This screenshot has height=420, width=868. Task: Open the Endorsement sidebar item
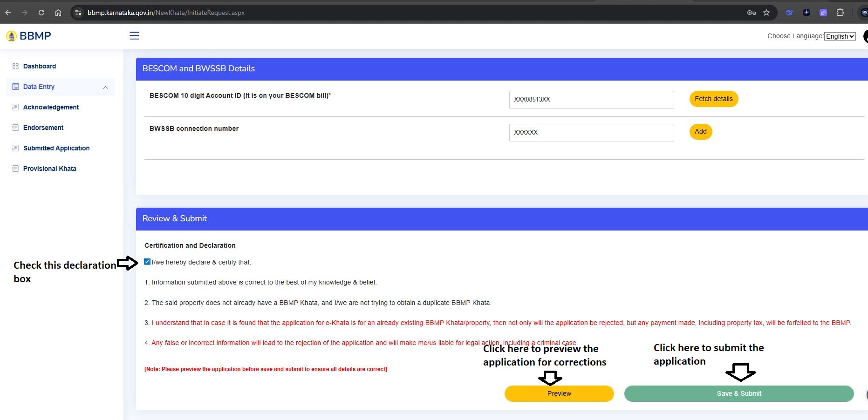(x=43, y=128)
